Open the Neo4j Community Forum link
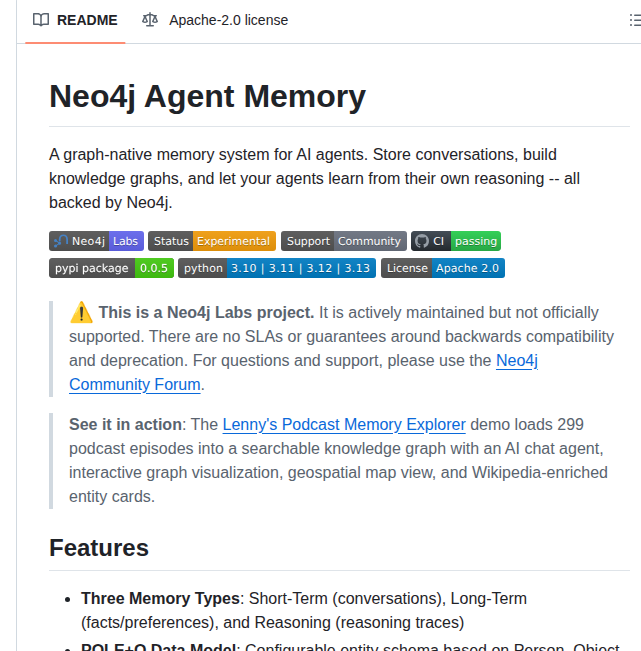641x651 pixels. click(x=135, y=384)
